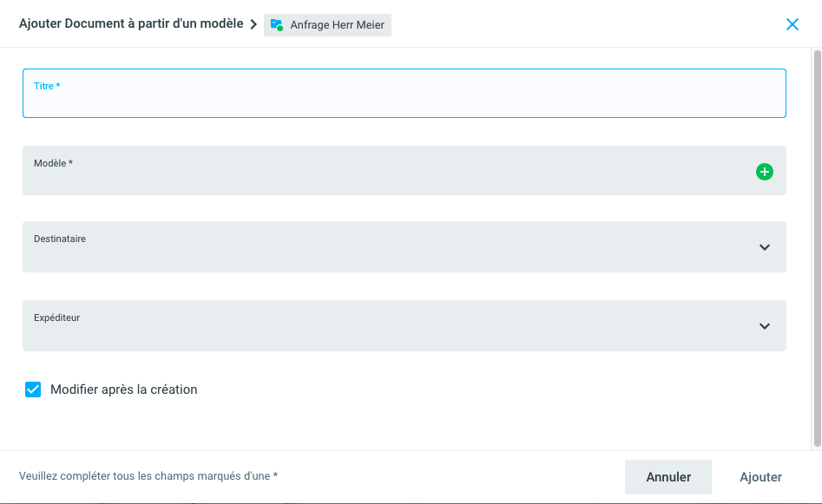This screenshot has width=822, height=504.
Task: Click the 'Modèle *' field label
Action: click(53, 162)
